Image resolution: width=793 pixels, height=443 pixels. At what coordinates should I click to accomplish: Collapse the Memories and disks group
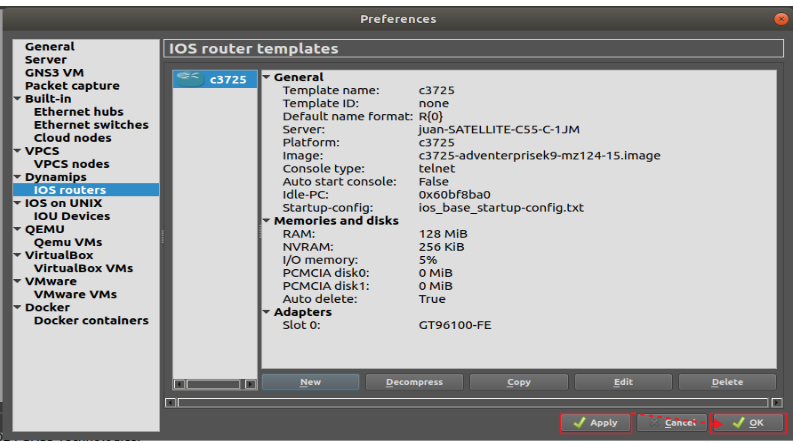point(267,221)
